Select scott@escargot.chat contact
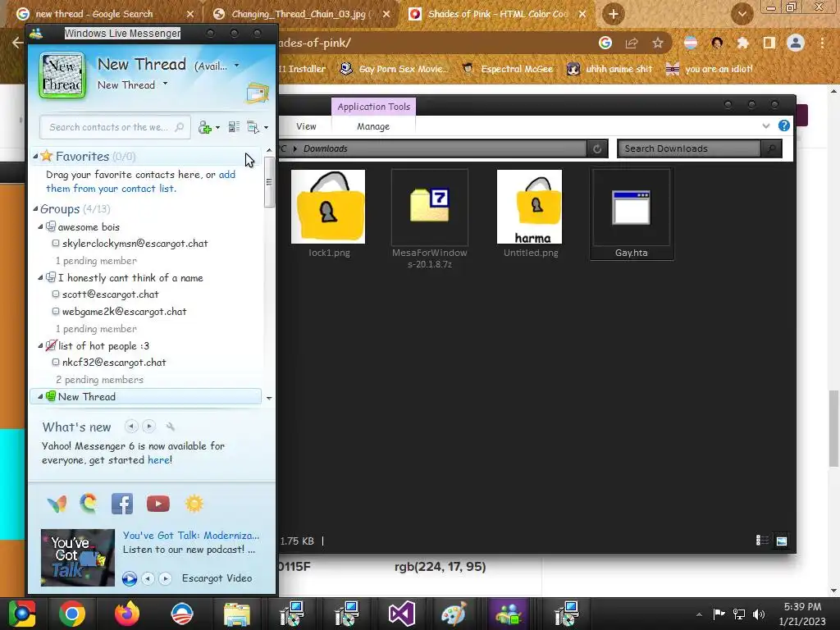This screenshot has width=840, height=630. click(x=111, y=294)
